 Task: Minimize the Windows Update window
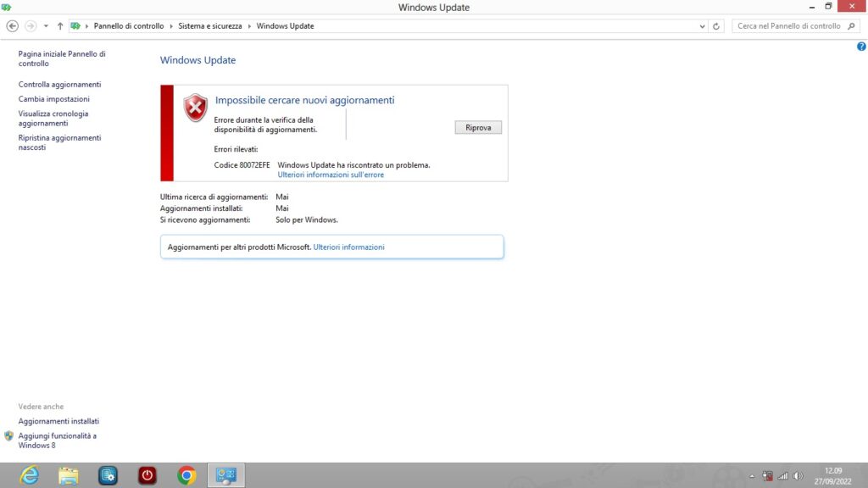(x=811, y=7)
